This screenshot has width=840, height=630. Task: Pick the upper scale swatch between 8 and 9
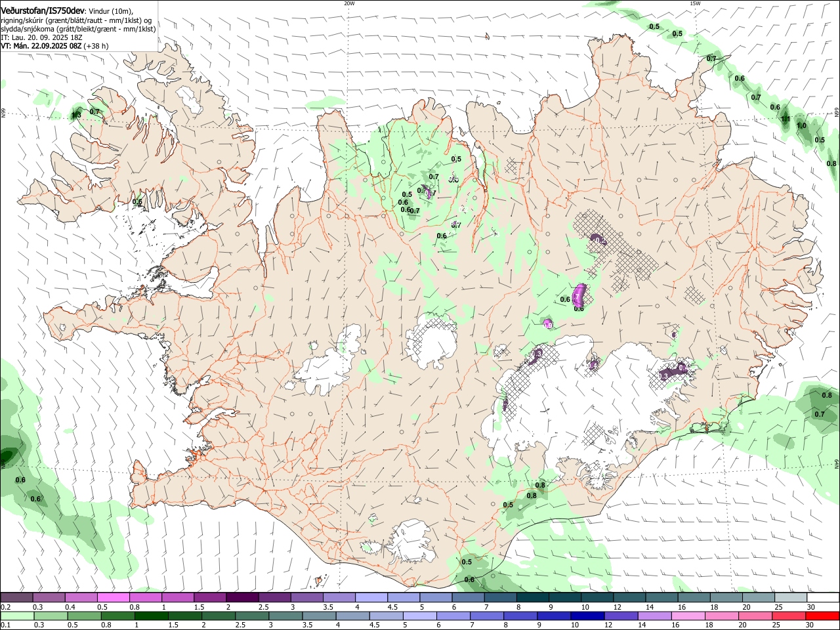click(532, 597)
